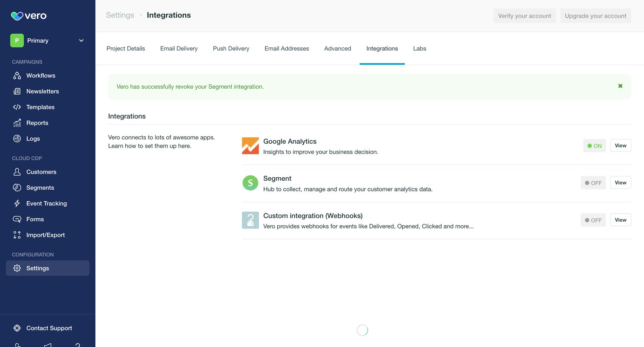Click the Contact Support lifebuoy icon
Viewport: 644px width, 347px height.
(x=17, y=328)
